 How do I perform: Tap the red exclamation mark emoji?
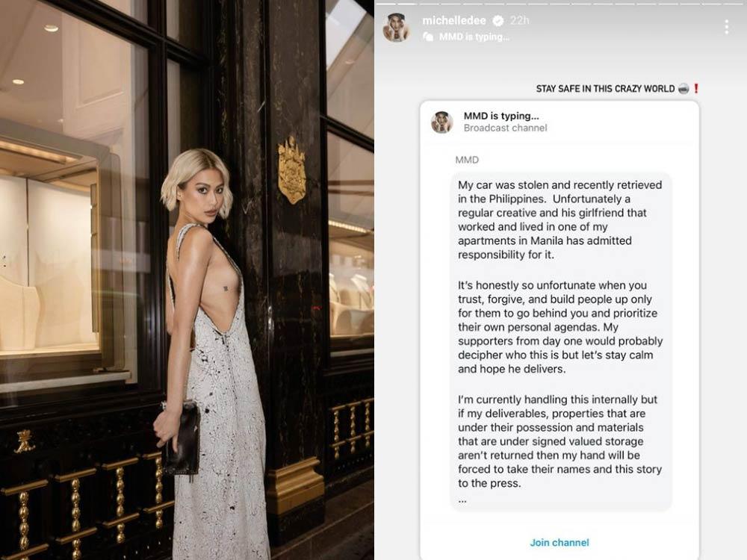696,89
